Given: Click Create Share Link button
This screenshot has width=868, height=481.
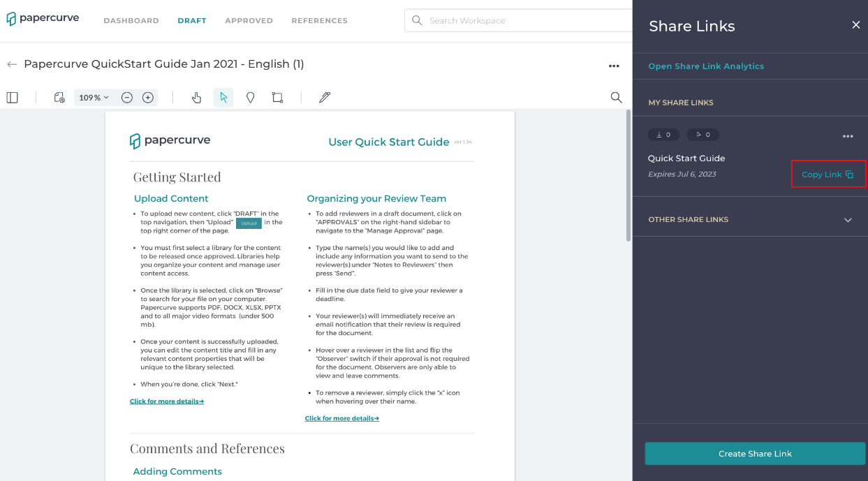Looking at the screenshot, I should point(755,454).
